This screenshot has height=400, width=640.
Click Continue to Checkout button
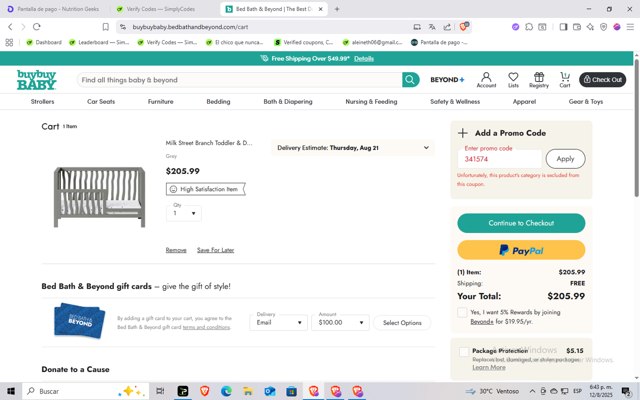click(521, 223)
